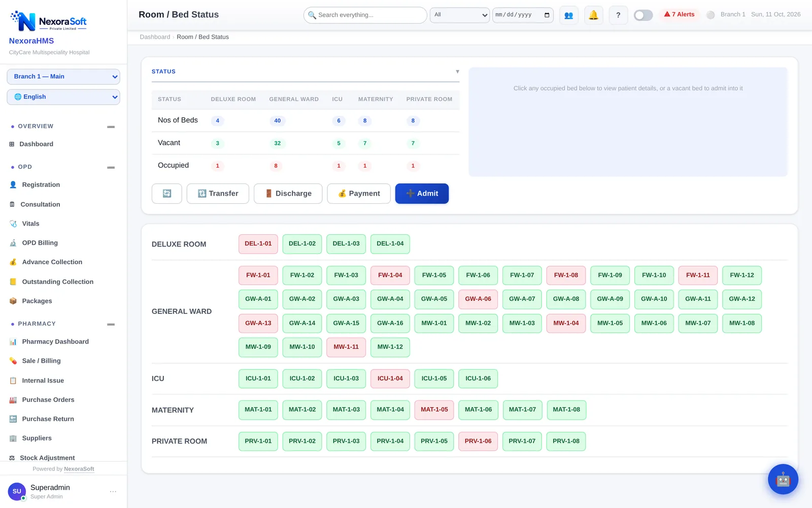The width and height of the screenshot is (812, 508).
Task: Select vacant bed PRV-1-08
Action: point(566,441)
